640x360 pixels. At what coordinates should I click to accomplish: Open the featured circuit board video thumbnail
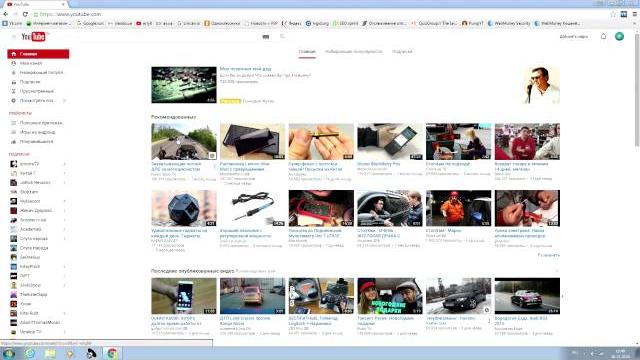tap(184, 85)
